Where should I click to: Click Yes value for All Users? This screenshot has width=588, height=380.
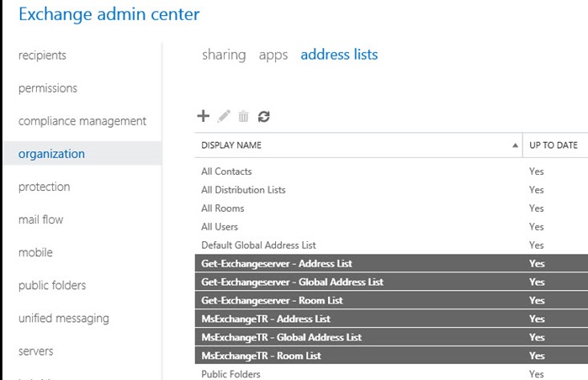(x=537, y=227)
